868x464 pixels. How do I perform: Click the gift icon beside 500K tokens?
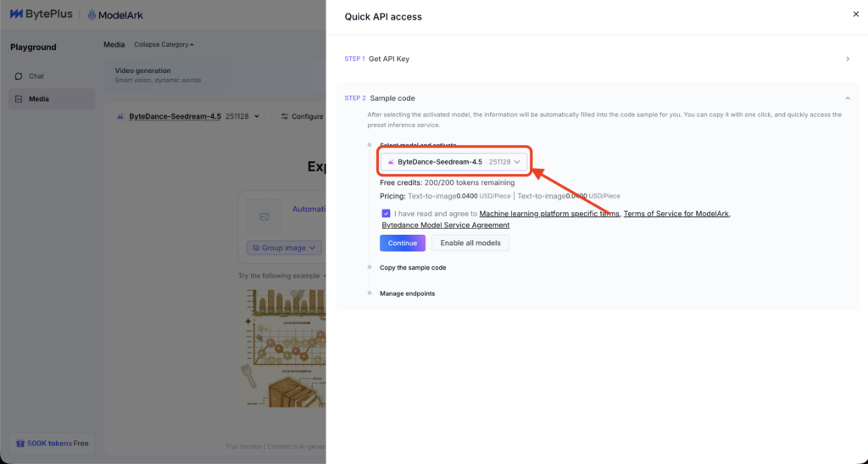19,444
